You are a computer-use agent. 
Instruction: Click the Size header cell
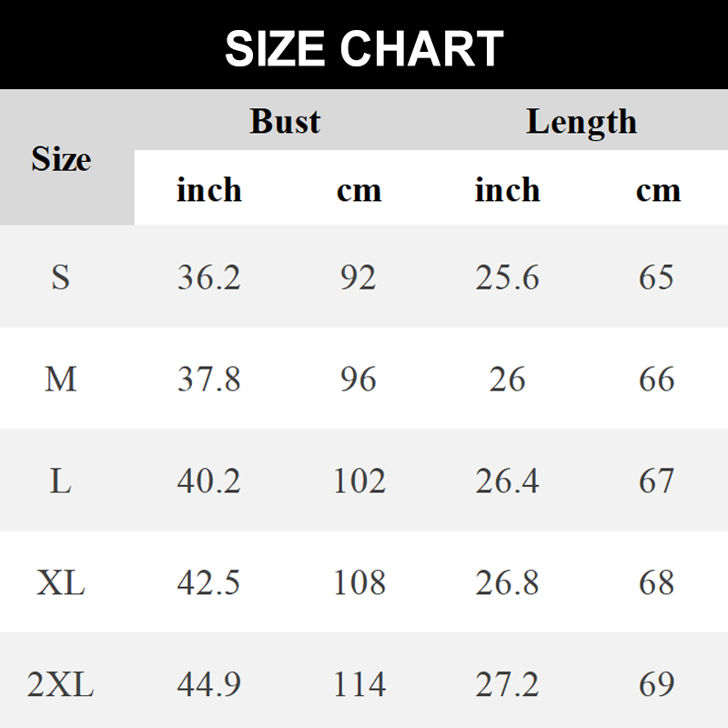click(61, 158)
